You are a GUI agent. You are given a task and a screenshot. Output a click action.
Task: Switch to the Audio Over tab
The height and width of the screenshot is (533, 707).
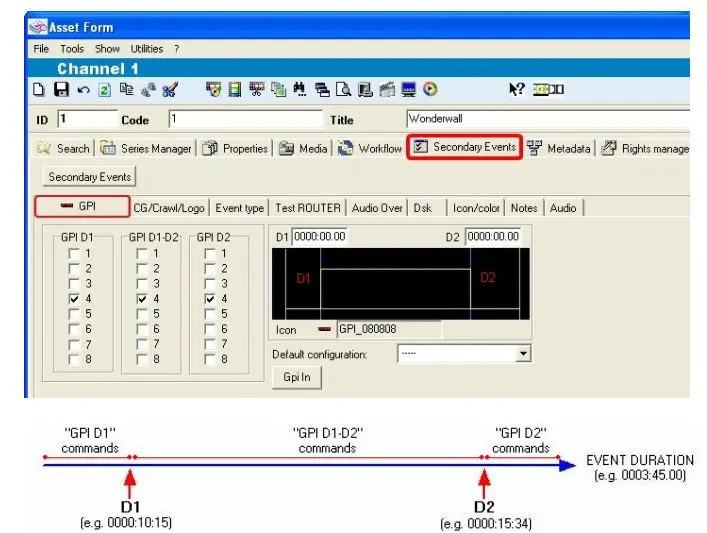[377, 208]
